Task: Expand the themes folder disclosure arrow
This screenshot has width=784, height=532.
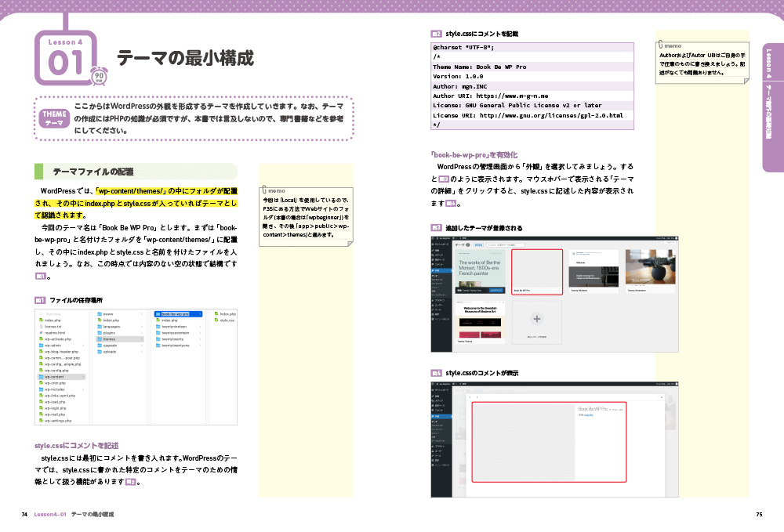Action: coord(142,339)
